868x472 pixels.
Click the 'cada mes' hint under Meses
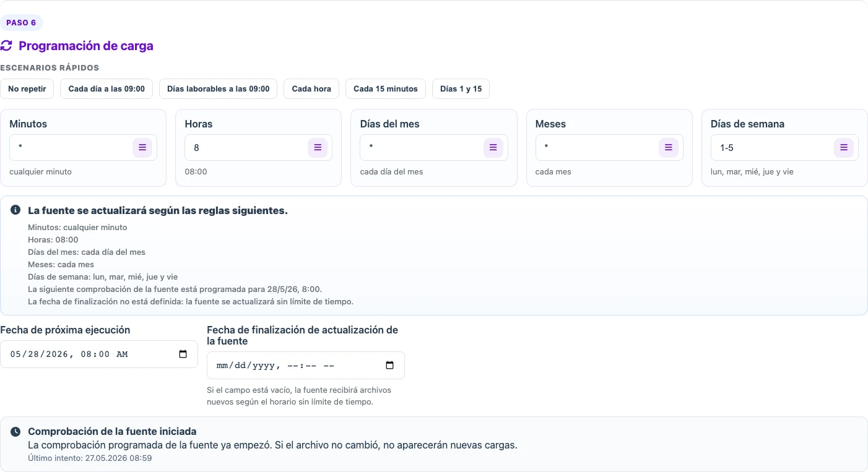[x=553, y=171]
